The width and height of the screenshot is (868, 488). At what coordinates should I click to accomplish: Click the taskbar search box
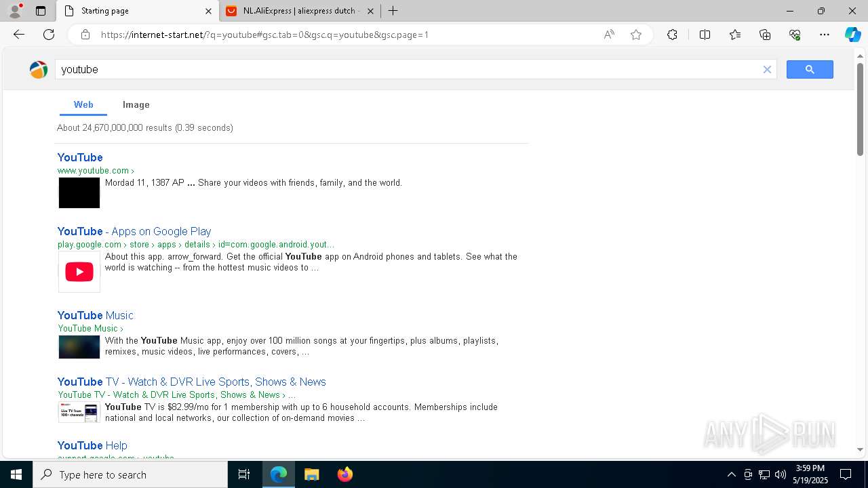point(130,474)
